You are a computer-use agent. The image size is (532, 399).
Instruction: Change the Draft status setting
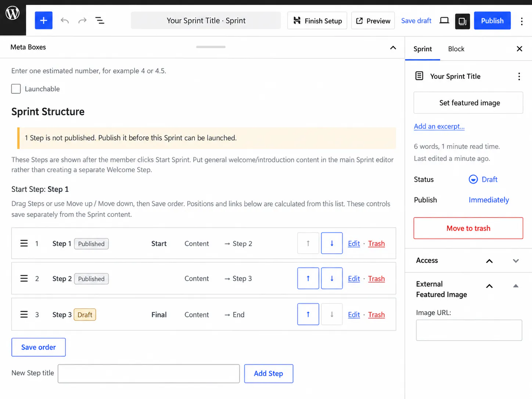(x=483, y=179)
